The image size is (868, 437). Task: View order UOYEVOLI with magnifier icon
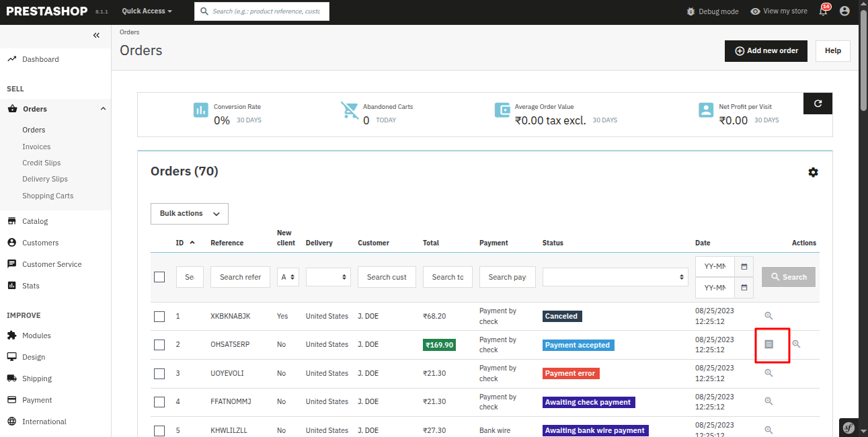[768, 373]
